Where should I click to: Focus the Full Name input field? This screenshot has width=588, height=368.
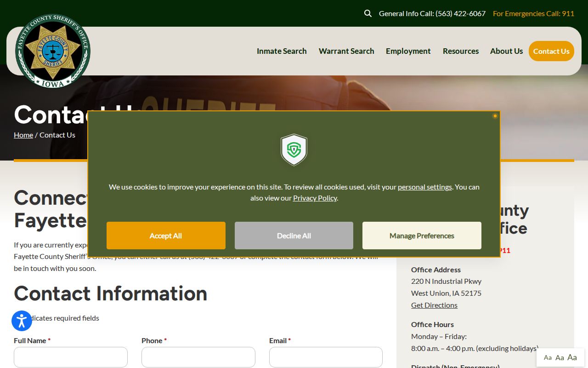click(x=71, y=357)
